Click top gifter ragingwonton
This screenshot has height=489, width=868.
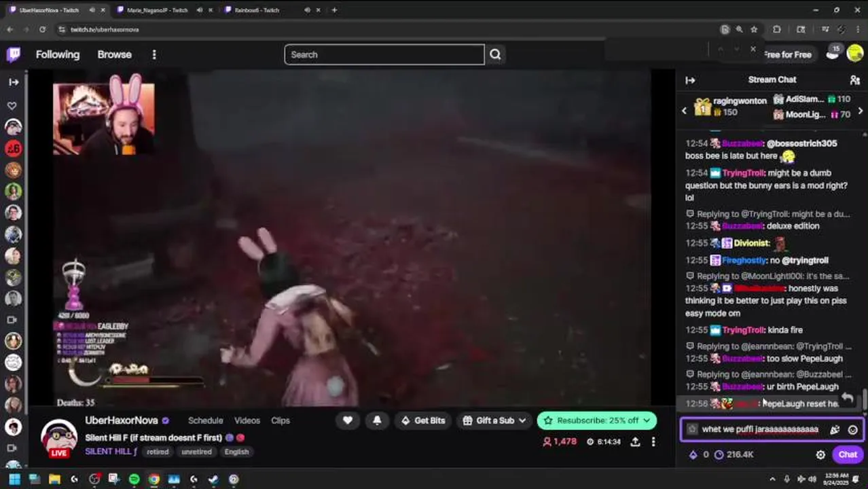[x=740, y=101]
